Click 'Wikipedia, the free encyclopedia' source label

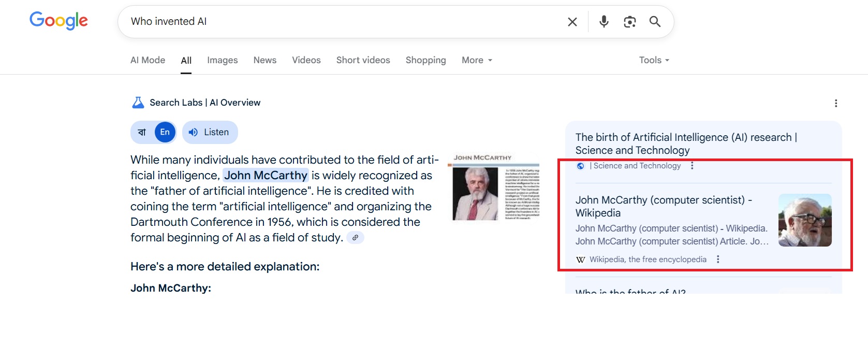pyautogui.click(x=648, y=260)
